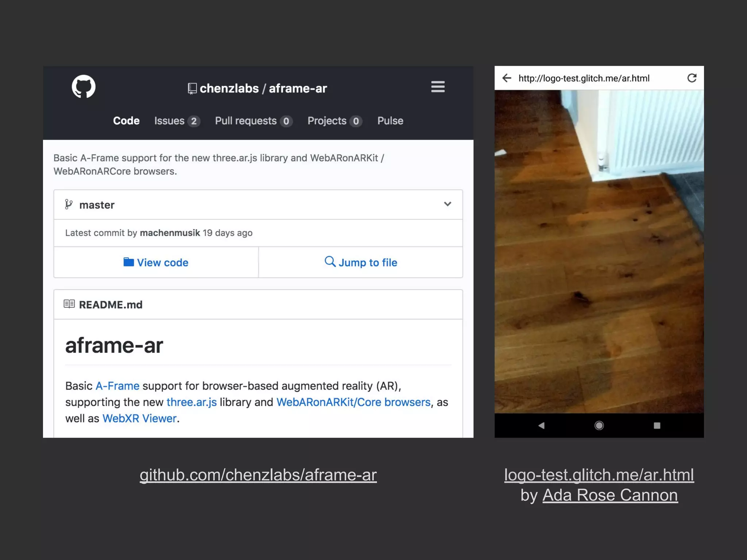This screenshot has height=560, width=747.
Task: Open the Ada Rose Cannon link
Action: [x=610, y=495]
